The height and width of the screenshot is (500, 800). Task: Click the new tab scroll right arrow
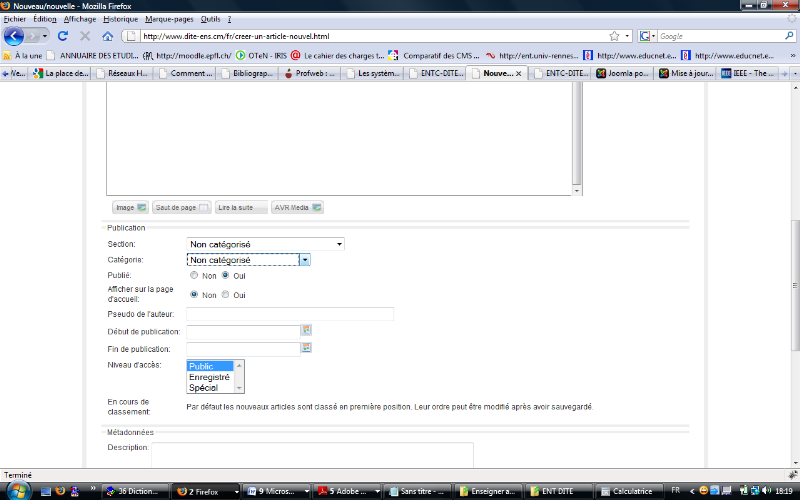click(784, 73)
